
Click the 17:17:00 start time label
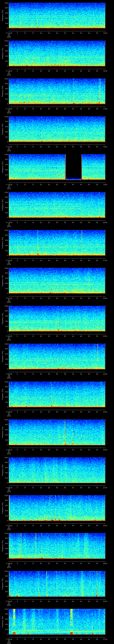point(9,147)
